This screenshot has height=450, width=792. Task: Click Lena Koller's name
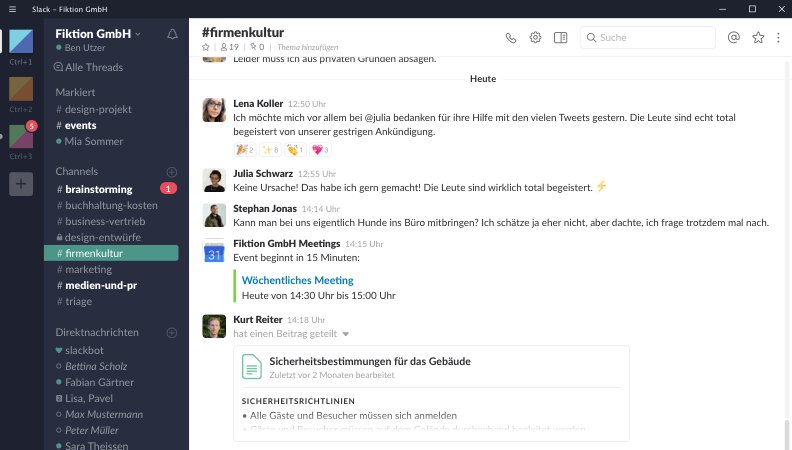click(258, 104)
